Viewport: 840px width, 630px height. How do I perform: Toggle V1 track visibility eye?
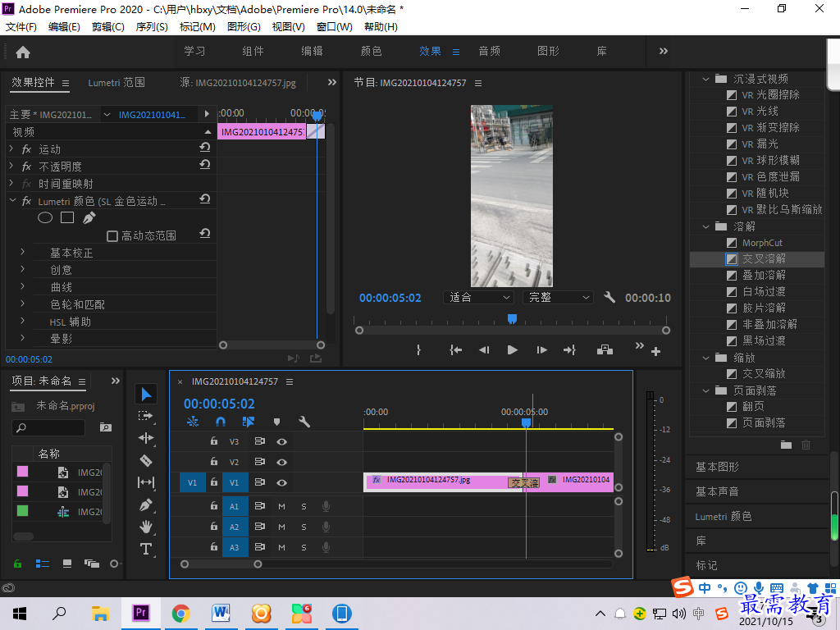282,482
